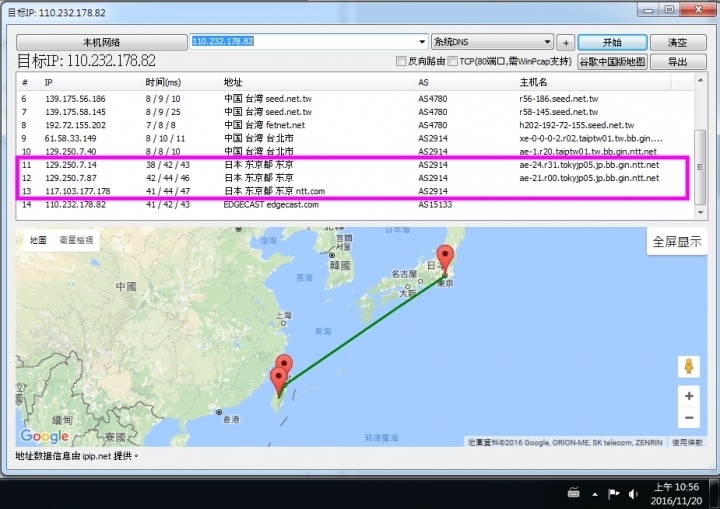Zoom out the map with minus
720x509 pixels.
688,418
